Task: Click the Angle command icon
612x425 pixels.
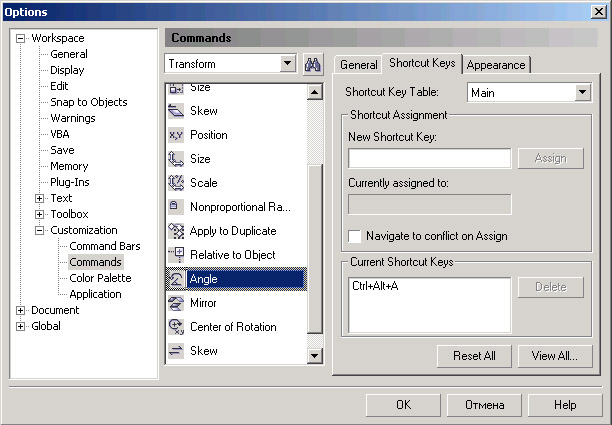Action: 176,279
